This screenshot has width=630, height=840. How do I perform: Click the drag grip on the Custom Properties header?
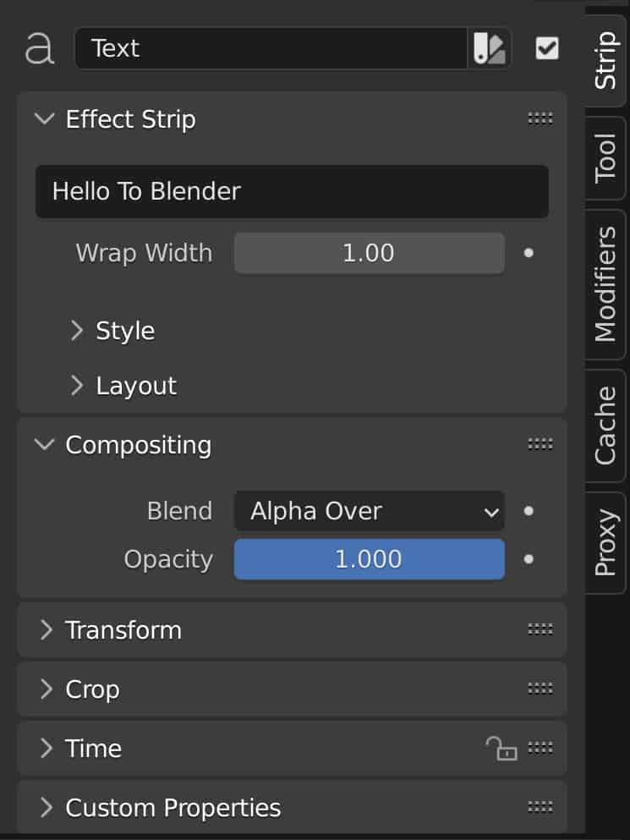click(541, 807)
